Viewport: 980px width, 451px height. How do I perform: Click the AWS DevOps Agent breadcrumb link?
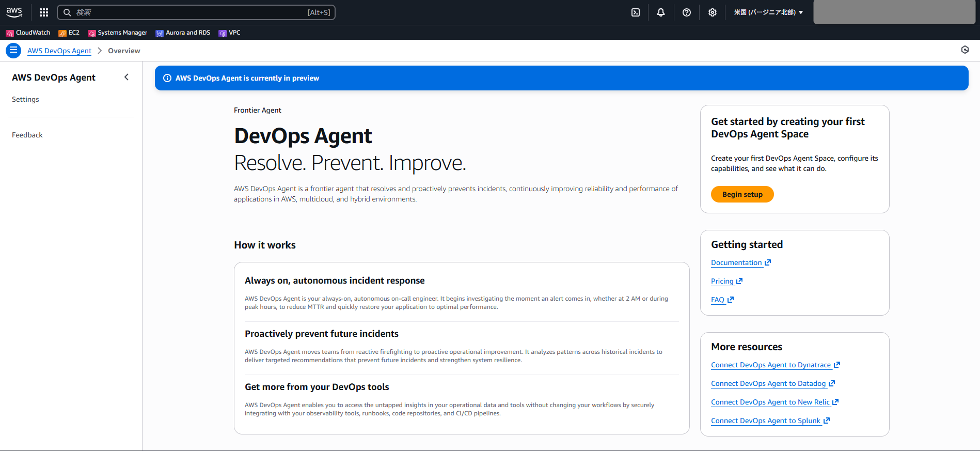(59, 51)
